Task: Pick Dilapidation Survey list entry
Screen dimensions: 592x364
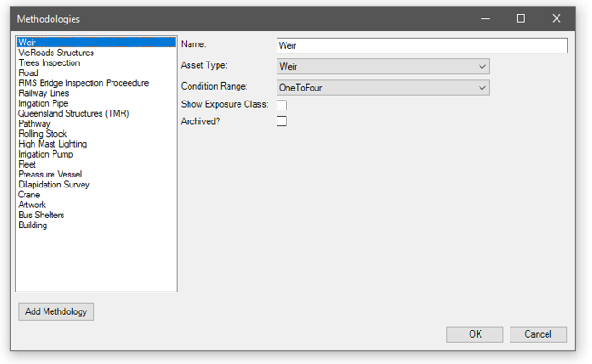Action: pyautogui.click(x=53, y=185)
